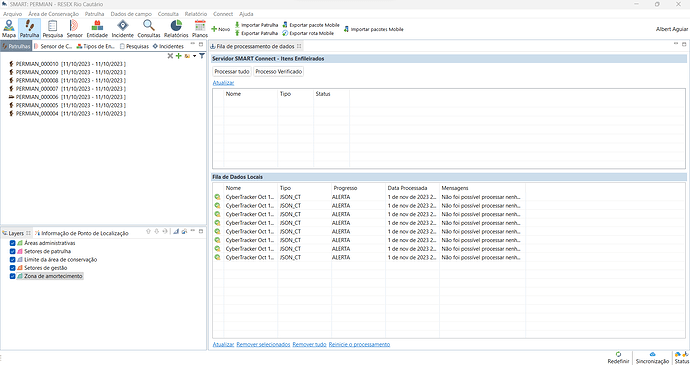Switch to the Incidentes tab

(168, 46)
